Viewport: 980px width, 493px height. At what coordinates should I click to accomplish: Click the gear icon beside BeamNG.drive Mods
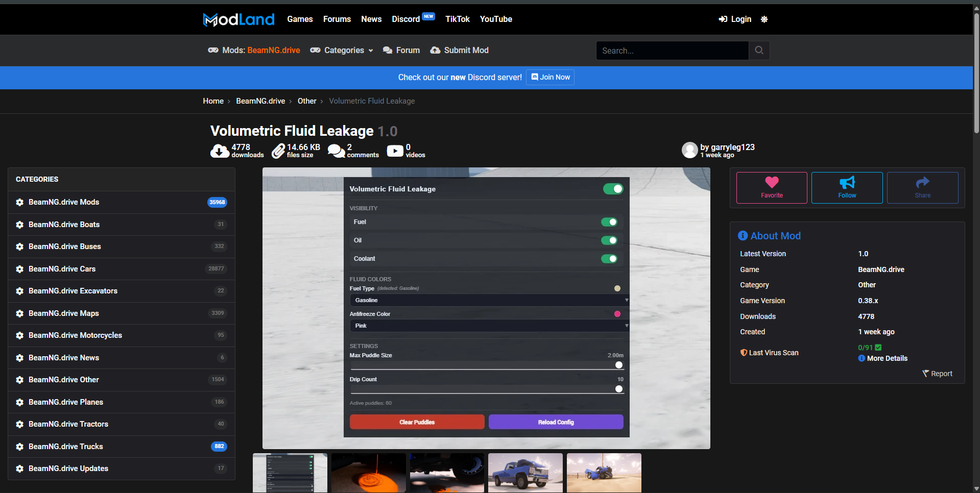pos(19,202)
